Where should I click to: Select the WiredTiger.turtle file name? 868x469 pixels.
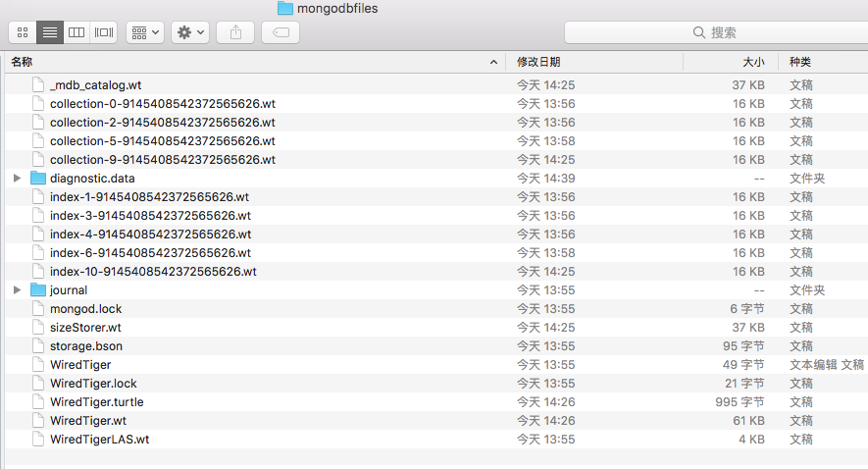click(x=97, y=402)
